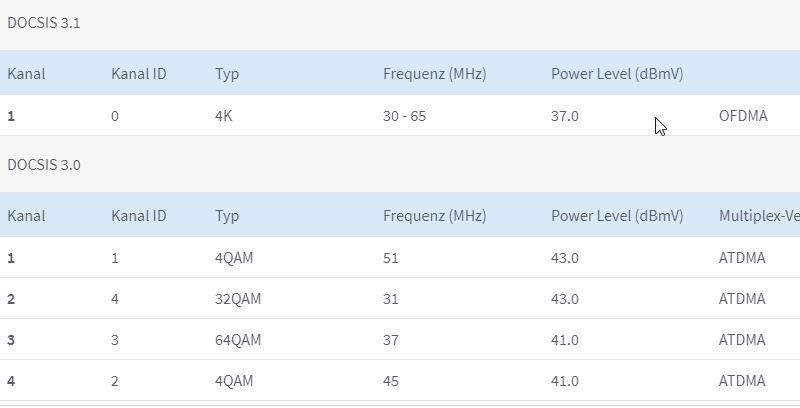Click the Multiplex column header in DOCSIS 3.0
This screenshot has width=800, height=408.
click(758, 215)
